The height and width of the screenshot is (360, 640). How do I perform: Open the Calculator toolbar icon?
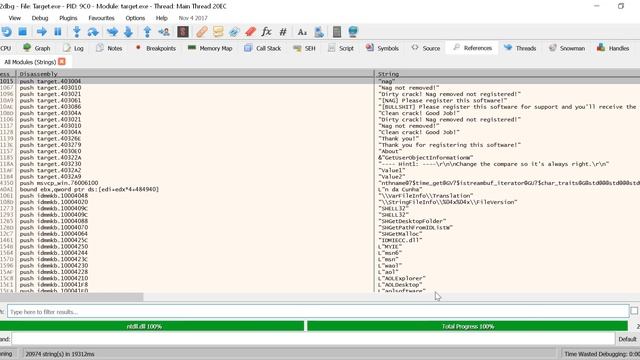pyautogui.click(x=337, y=31)
